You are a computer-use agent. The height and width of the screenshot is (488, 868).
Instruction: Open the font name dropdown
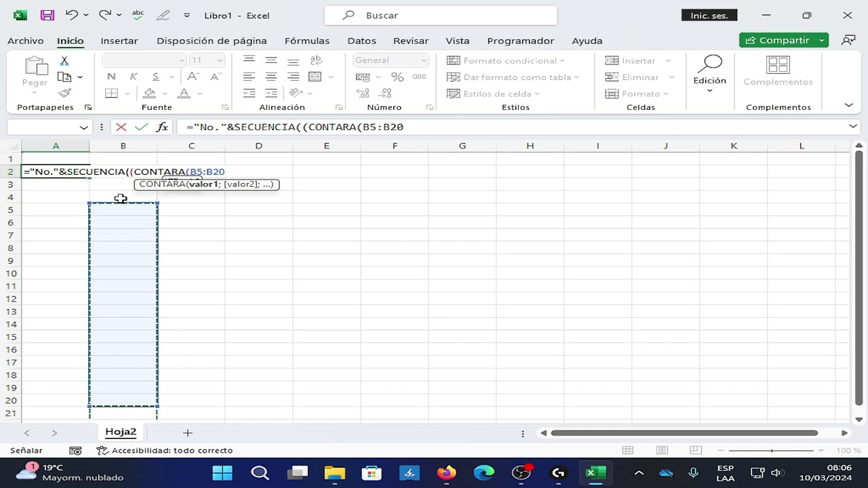click(x=181, y=60)
